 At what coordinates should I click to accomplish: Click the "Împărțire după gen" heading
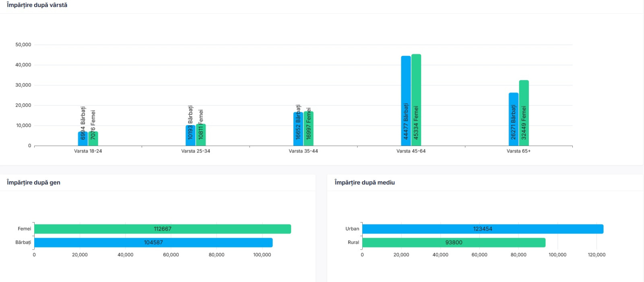point(33,183)
